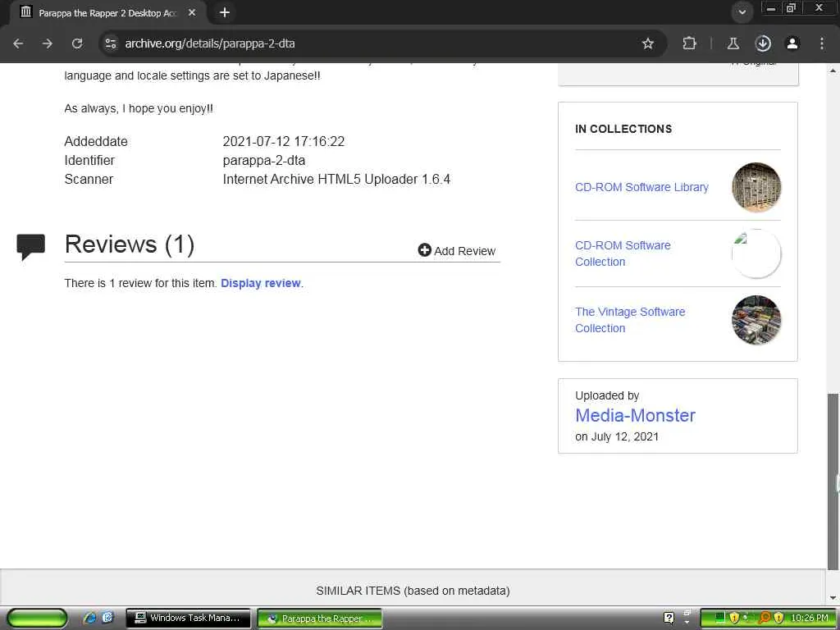Open CD-ROM Software Library collection link

[x=641, y=187]
